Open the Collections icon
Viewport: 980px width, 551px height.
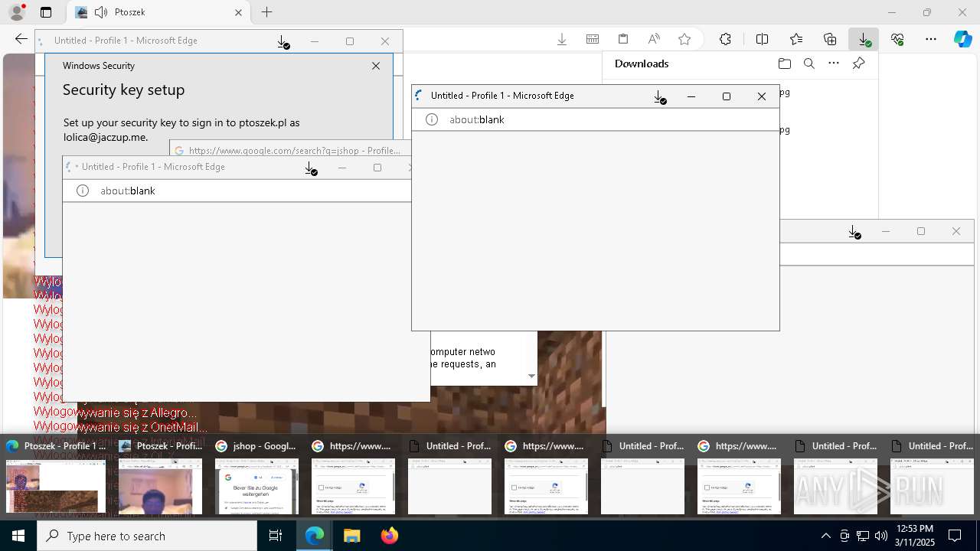click(x=830, y=39)
